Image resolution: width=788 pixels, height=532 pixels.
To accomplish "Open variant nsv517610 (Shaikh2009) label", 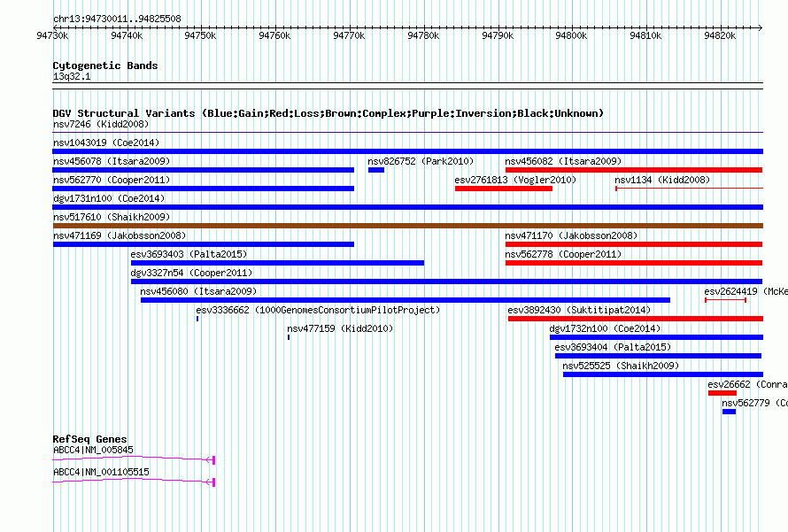I will [112, 217].
